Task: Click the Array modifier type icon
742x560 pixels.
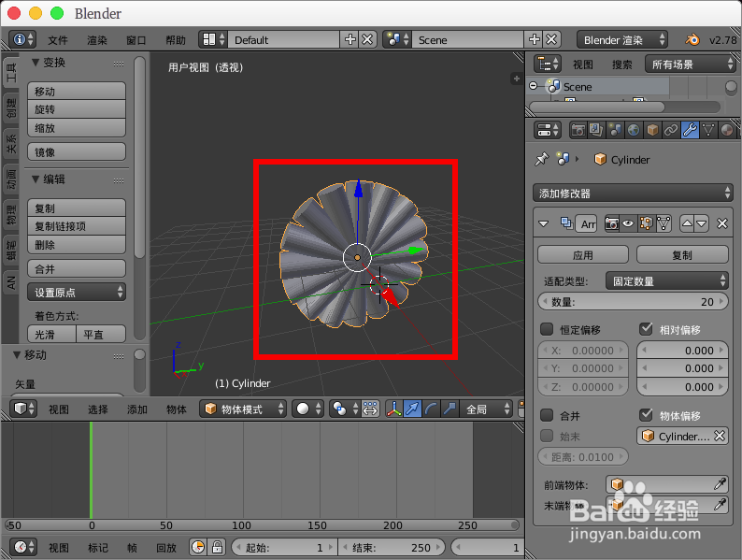Action: pyautogui.click(x=566, y=223)
